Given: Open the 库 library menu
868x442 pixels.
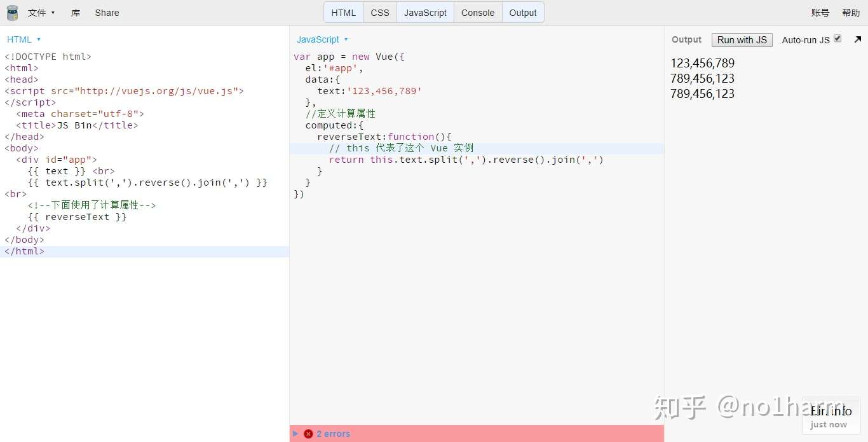Looking at the screenshot, I should tap(76, 13).
